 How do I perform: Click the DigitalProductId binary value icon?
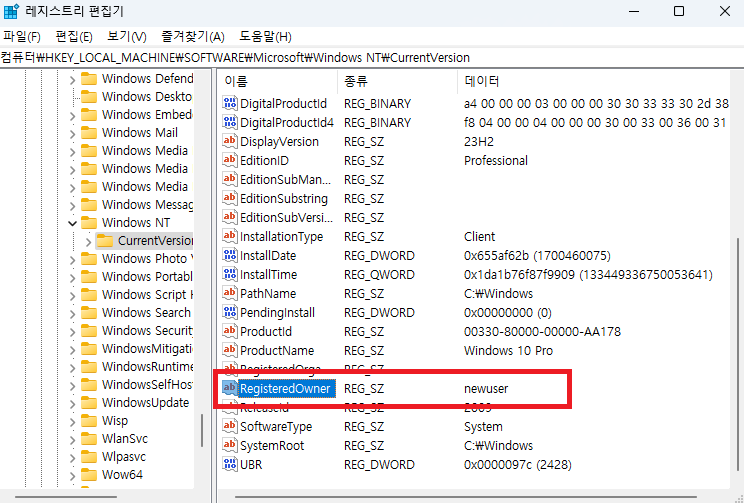coord(230,103)
